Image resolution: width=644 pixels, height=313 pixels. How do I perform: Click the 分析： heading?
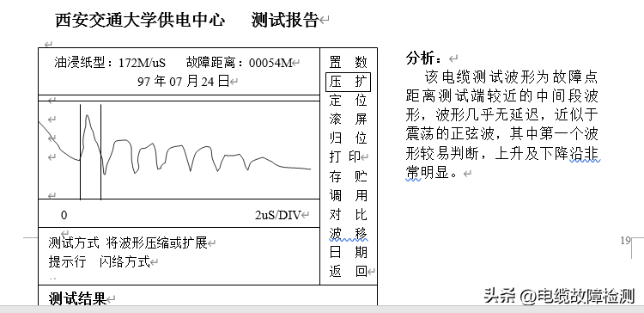[x=425, y=58]
